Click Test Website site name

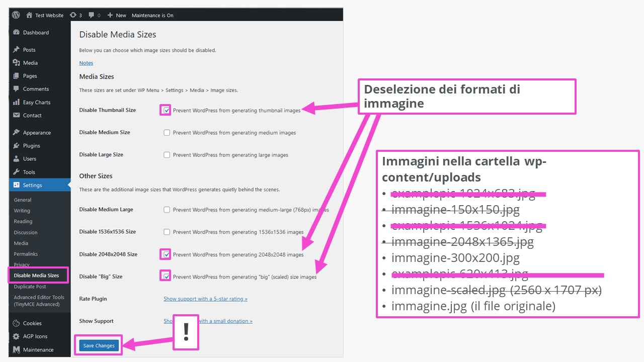[49, 16]
